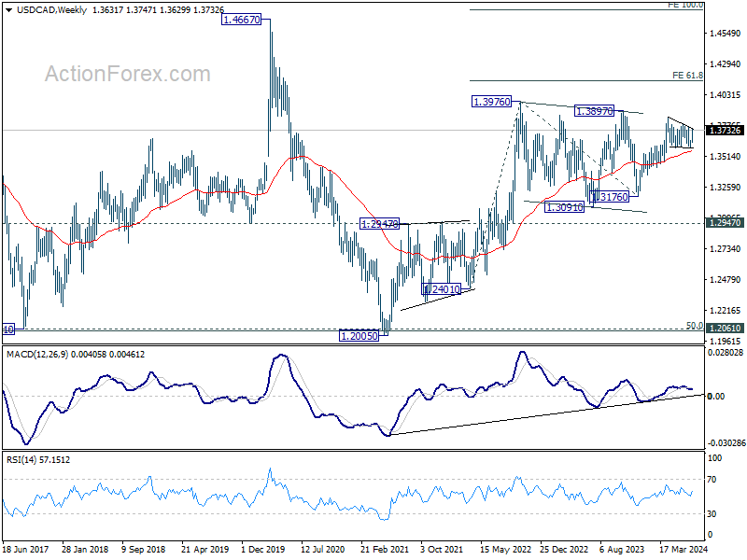The width and height of the screenshot is (747, 560).
Task: Select the 1.46670 price label
Action: point(242,20)
